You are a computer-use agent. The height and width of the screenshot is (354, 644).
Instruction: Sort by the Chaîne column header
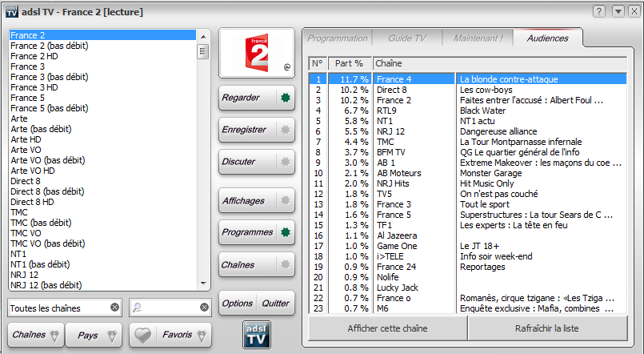[x=500, y=63]
